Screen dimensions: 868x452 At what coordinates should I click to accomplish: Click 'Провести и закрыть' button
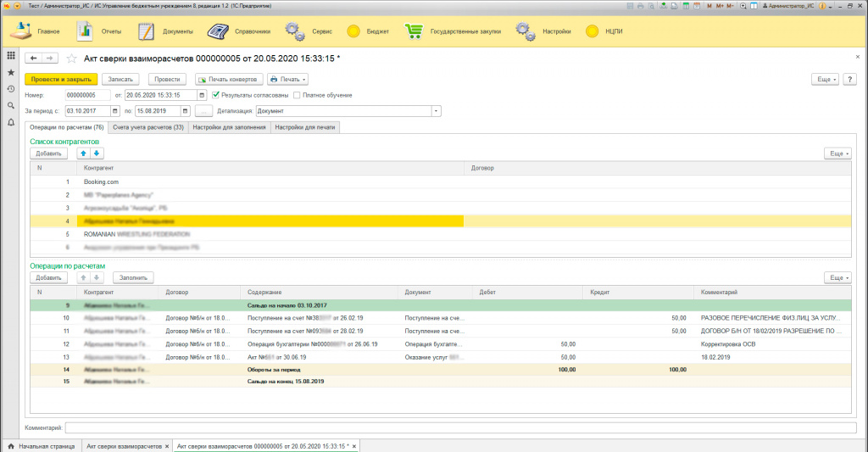point(61,79)
